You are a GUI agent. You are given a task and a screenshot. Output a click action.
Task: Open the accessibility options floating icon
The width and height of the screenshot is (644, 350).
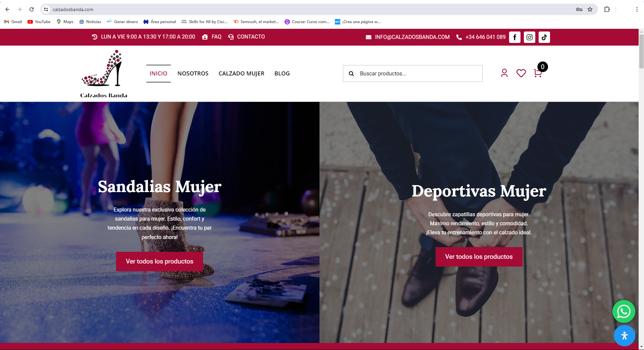(x=624, y=336)
